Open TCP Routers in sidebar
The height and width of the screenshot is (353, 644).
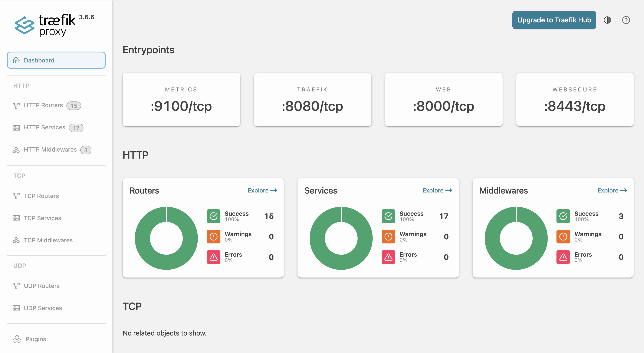[x=41, y=196]
